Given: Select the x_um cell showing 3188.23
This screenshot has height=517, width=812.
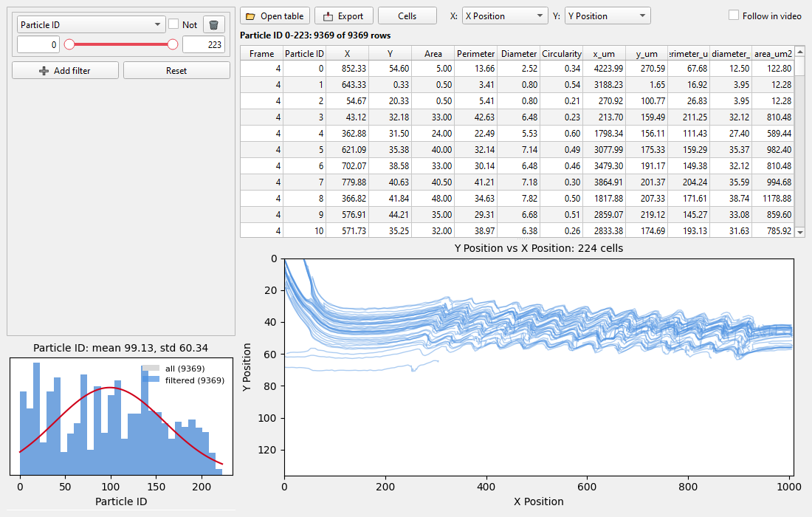Looking at the screenshot, I should coord(605,84).
